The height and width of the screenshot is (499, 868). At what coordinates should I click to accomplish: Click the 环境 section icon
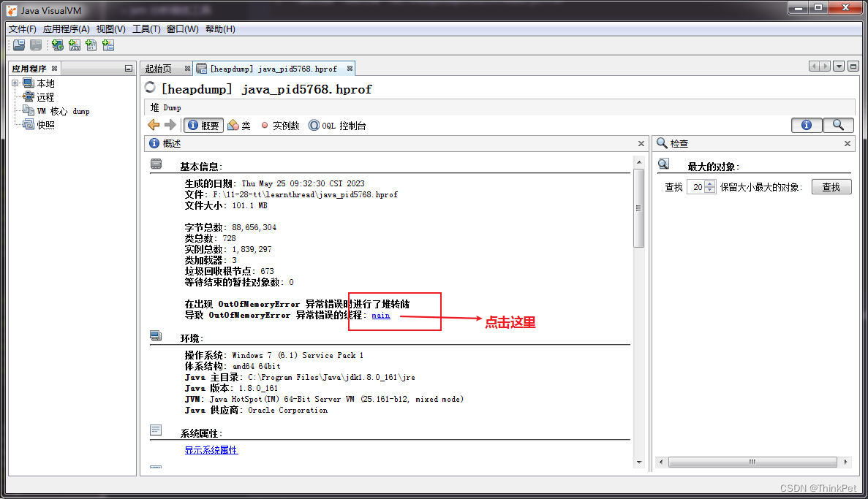tap(156, 336)
